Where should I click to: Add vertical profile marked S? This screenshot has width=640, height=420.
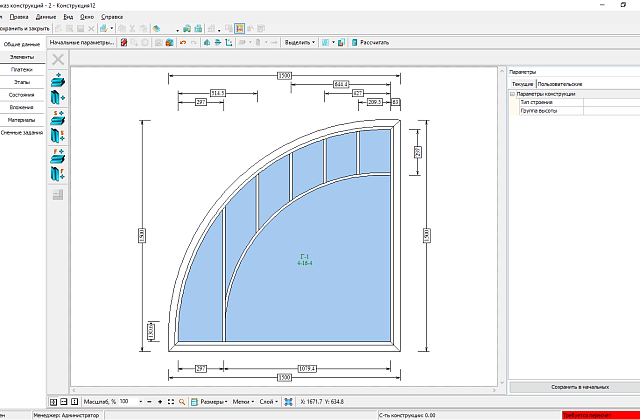58,136
